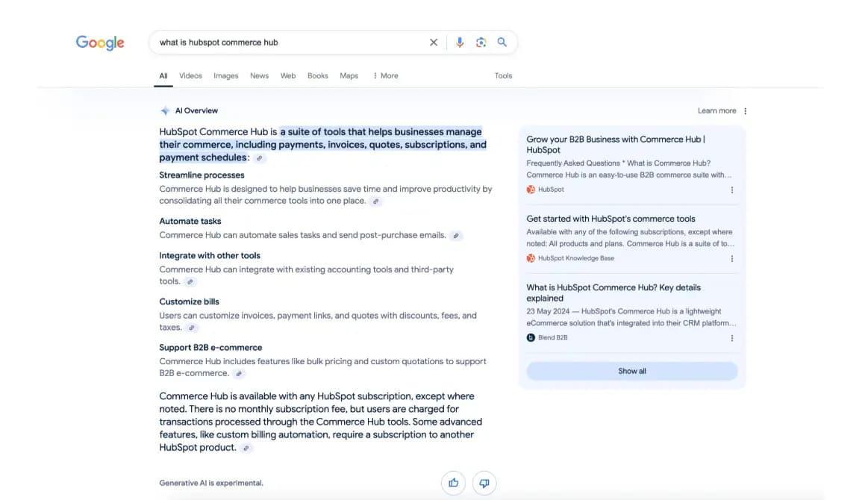Click the voice search microphone icon
This screenshot has height=500, width=868.
pyautogui.click(x=460, y=43)
